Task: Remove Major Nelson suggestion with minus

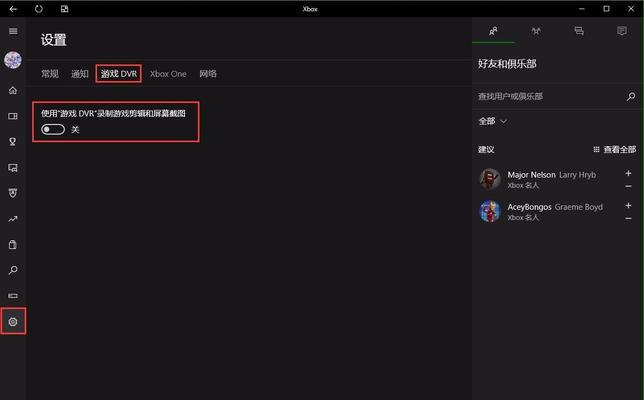Action: pyautogui.click(x=628, y=186)
